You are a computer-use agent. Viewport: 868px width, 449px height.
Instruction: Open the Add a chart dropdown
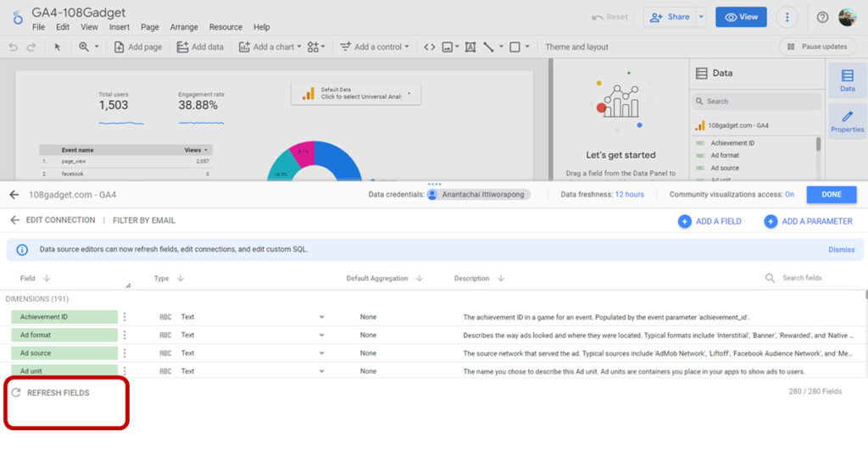pyautogui.click(x=270, y=47)
